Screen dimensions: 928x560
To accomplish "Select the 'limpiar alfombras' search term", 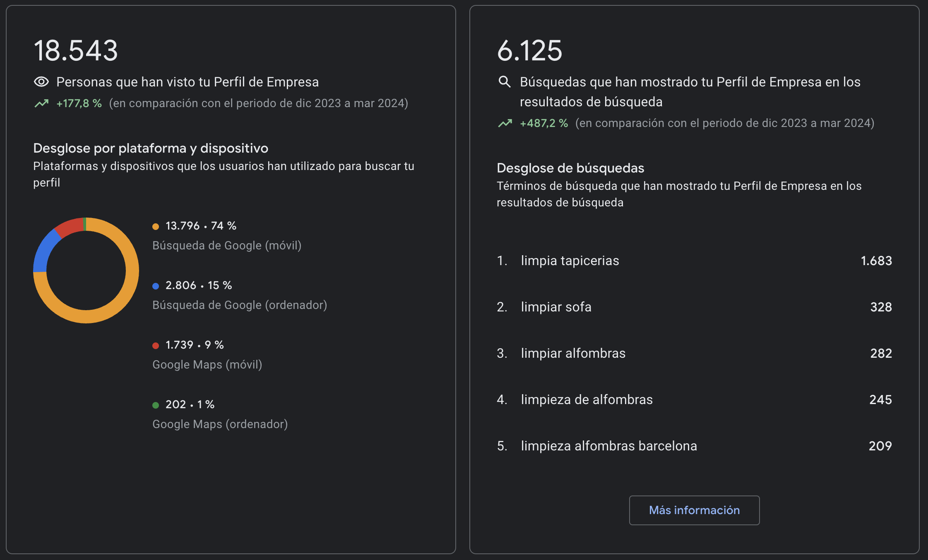I will tap(573, 353).
